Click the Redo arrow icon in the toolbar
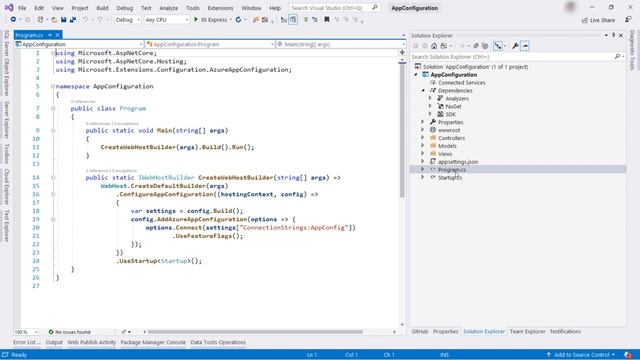 100,20
